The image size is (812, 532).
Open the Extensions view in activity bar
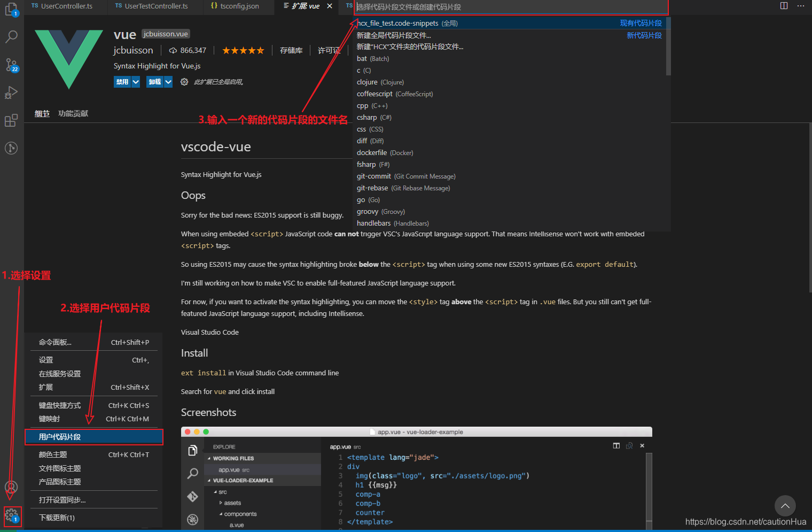(11, 120)
